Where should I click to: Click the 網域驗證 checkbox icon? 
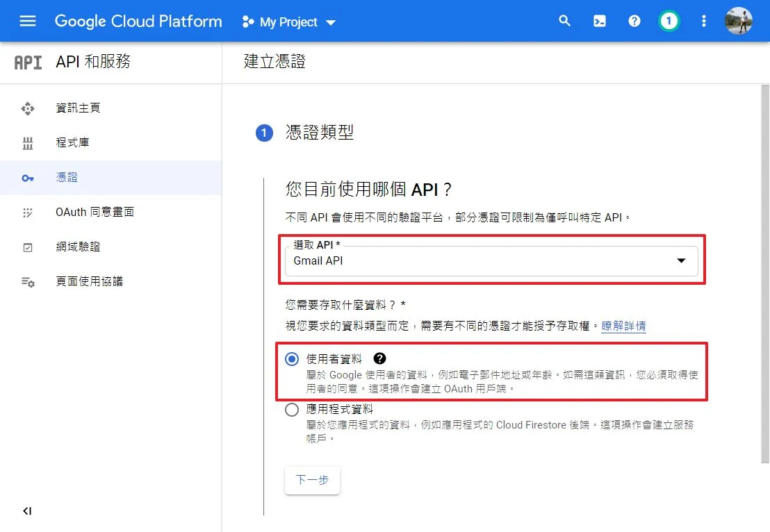point(28,247)
